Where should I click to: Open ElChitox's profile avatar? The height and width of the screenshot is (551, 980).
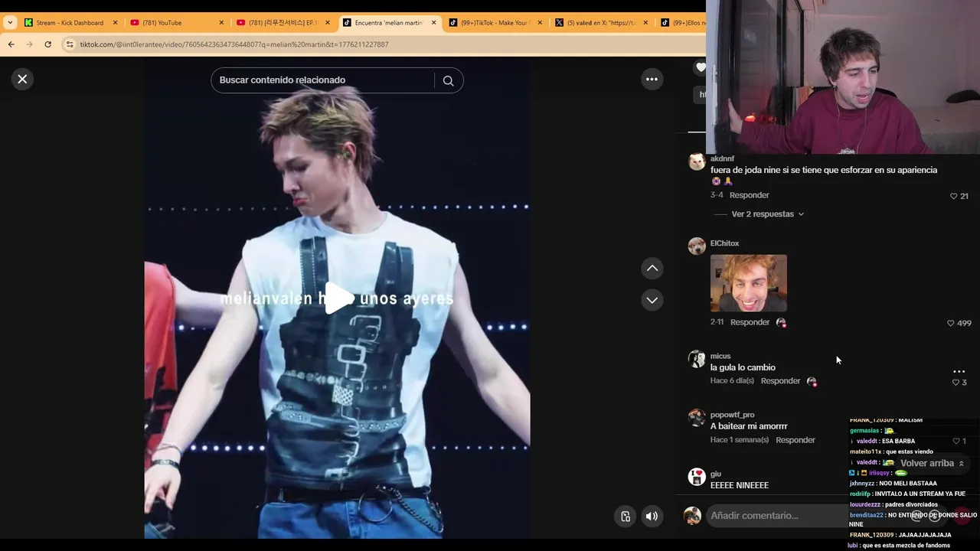click(697, 246)
